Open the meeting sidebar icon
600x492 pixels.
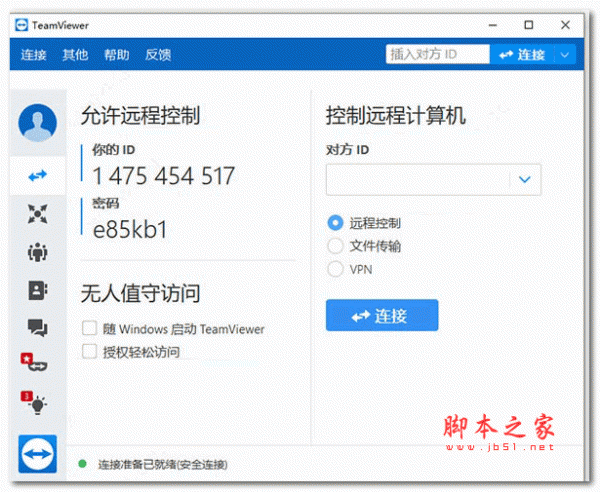(38, 213)
